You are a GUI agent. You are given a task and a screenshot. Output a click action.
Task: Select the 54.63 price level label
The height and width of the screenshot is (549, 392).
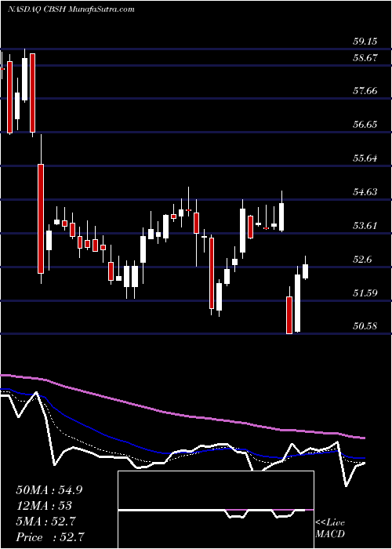(365, 192)
